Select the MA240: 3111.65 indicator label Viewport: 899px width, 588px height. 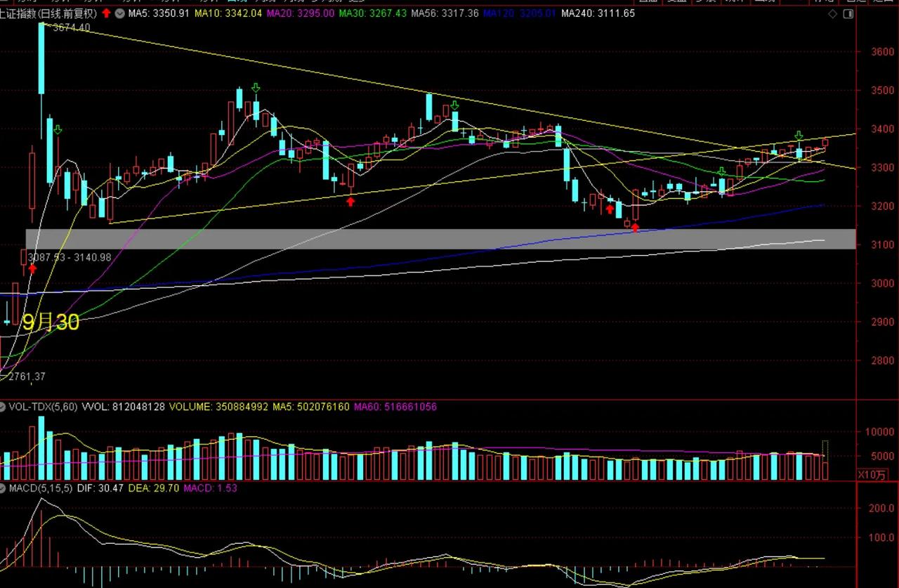pos(598,13)
